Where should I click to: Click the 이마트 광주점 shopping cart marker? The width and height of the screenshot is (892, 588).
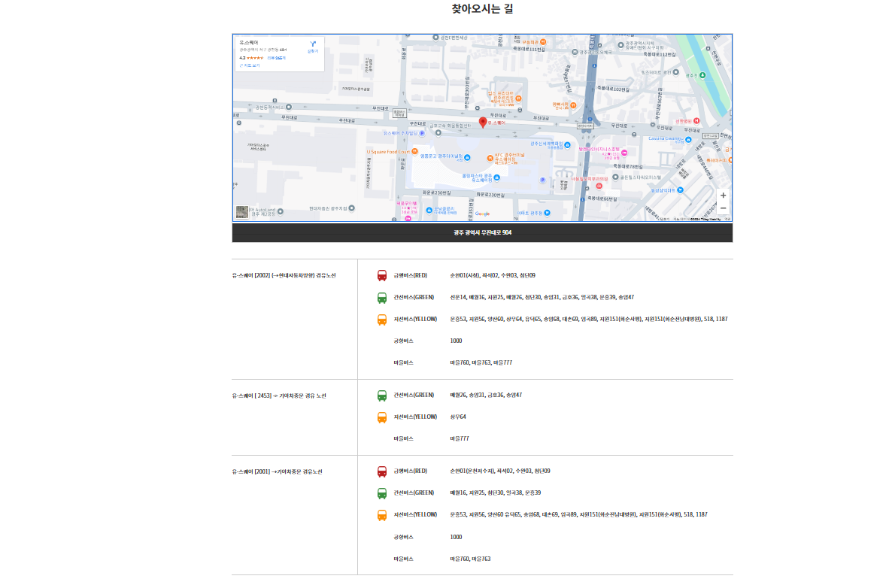[547, 213]
